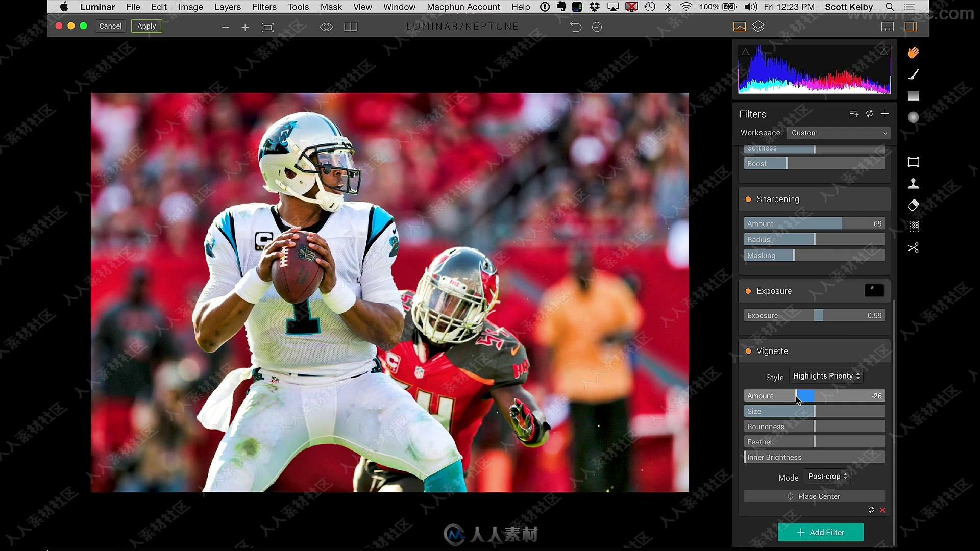Click the Histogram panel icon
Screen dimensions: 980x551
pos(739,26)
